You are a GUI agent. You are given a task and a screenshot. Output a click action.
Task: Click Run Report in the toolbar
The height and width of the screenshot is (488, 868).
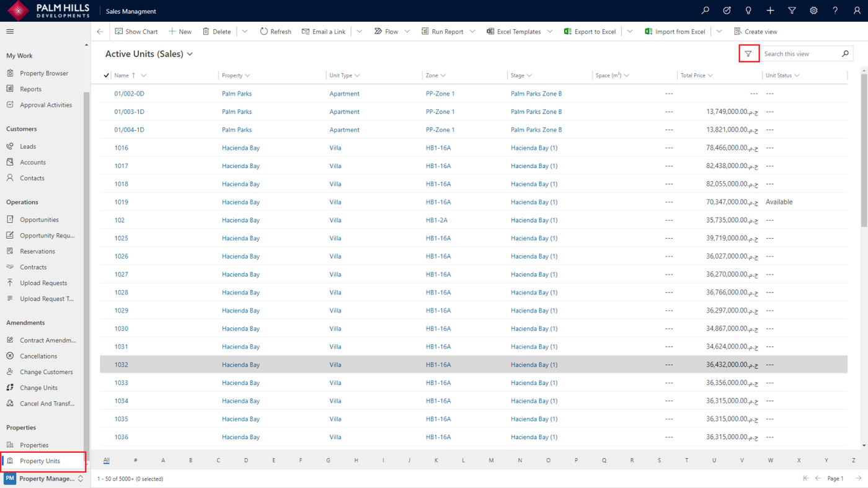pos(442,32)
